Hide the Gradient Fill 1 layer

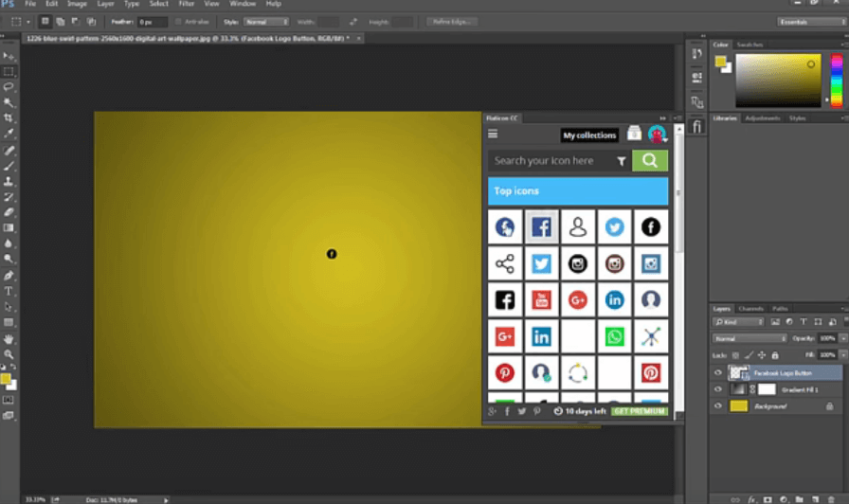(718, 389)
